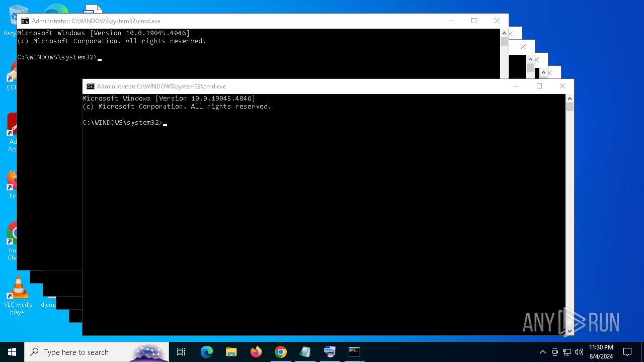Screen dimensions: 644x362
Task: Launch Firefox from the taskbar
Action: point(256,352)
